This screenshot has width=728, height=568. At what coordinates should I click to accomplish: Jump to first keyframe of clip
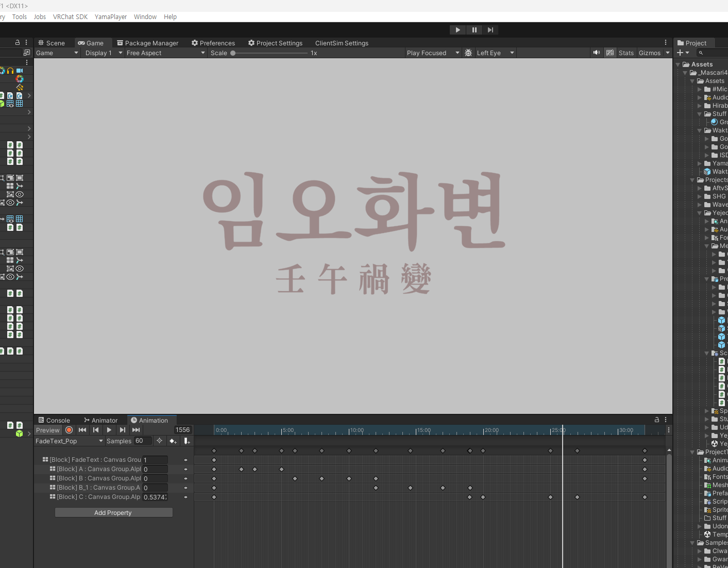pyautogui.click(x=82, y=430)
